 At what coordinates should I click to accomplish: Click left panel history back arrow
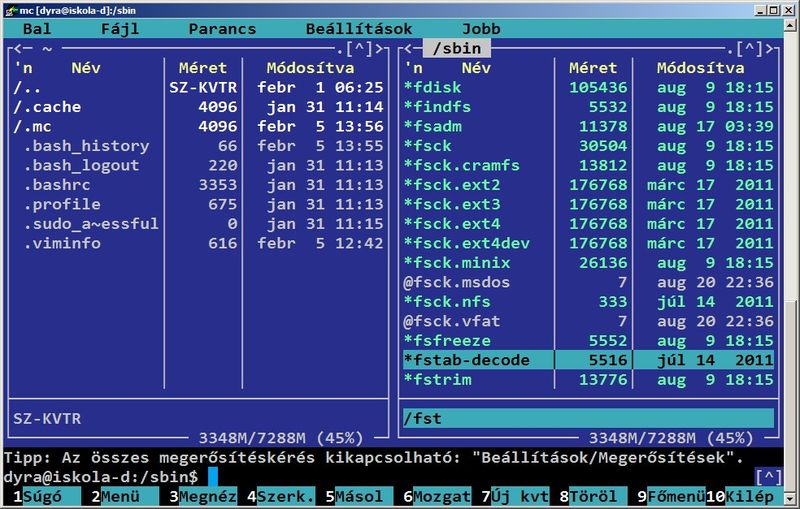[18, 48]
